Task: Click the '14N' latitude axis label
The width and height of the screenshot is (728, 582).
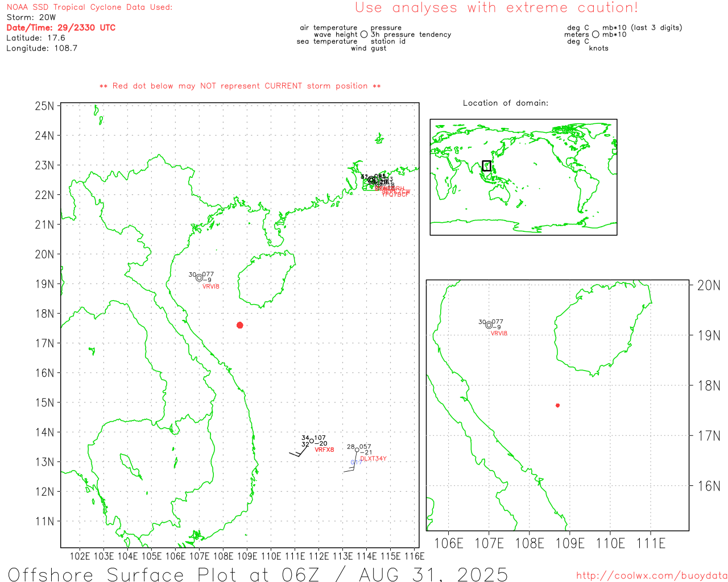Action: tap(44, 433)
